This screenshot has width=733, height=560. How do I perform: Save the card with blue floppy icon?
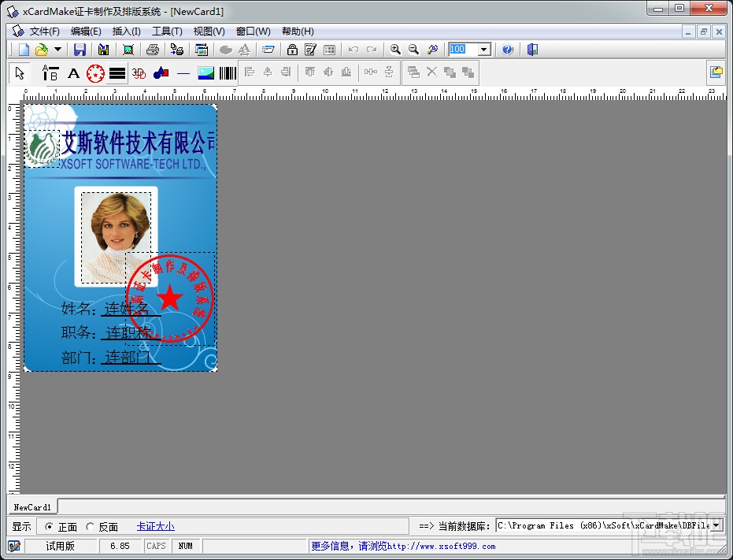click(80, 50)
